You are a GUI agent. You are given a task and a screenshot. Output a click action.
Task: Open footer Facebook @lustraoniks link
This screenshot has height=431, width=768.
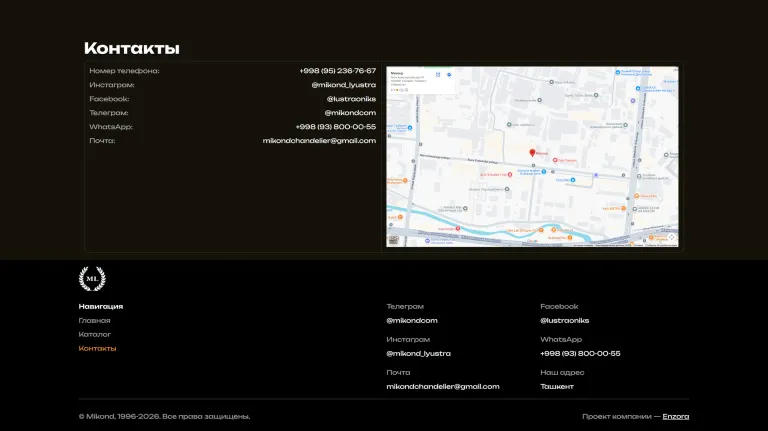(x=564, y=320)
